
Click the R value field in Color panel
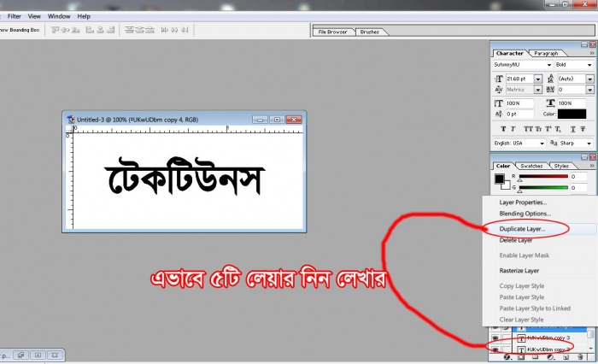pyautogui.click(x=578, y=177)
